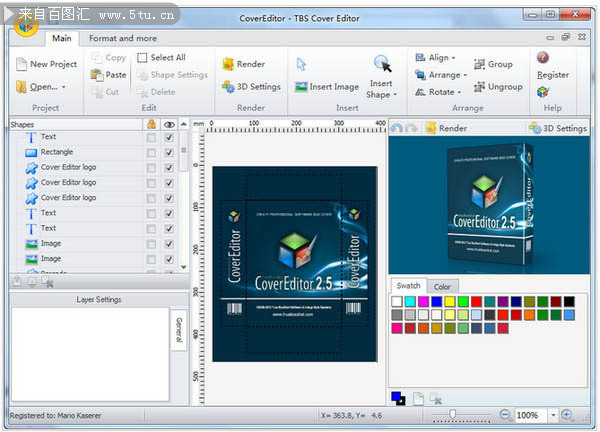Click the New Project icon
This screenshot has height=432, width=600.
pos(23,64)
